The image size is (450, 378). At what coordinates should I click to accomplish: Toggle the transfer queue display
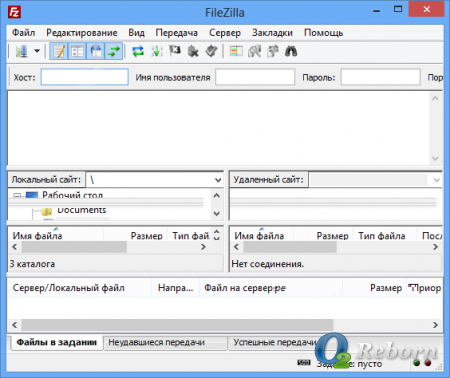click(x=114, y=51)
